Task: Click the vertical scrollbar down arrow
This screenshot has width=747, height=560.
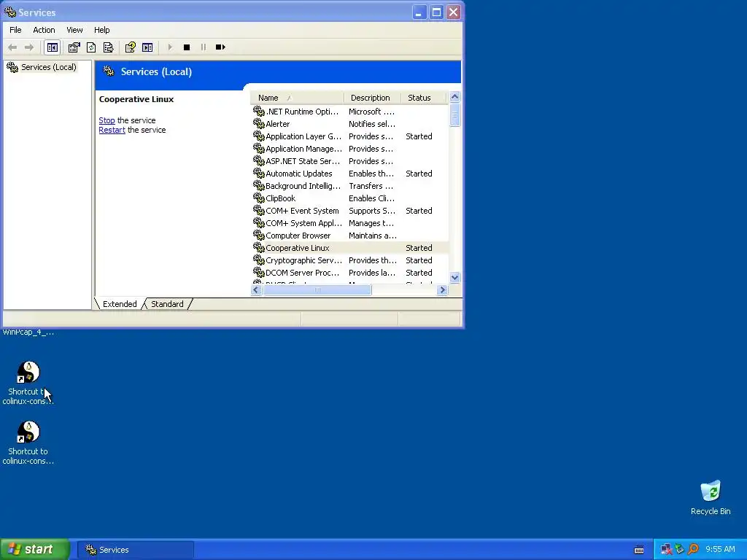Action: point(454,278)
